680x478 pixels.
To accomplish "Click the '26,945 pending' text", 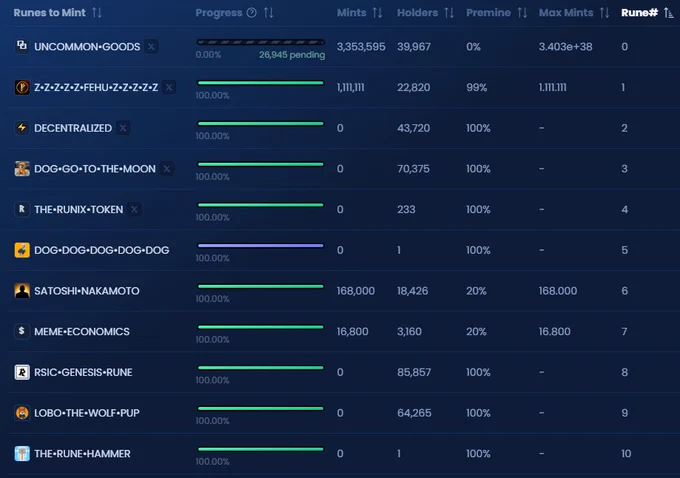I will pos(292,55).
